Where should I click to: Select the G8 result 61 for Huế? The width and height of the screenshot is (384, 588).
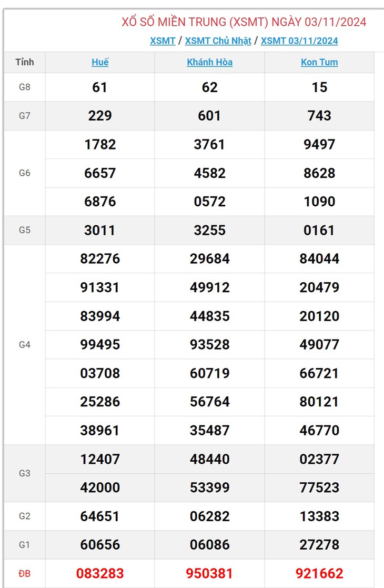(99, 87)
